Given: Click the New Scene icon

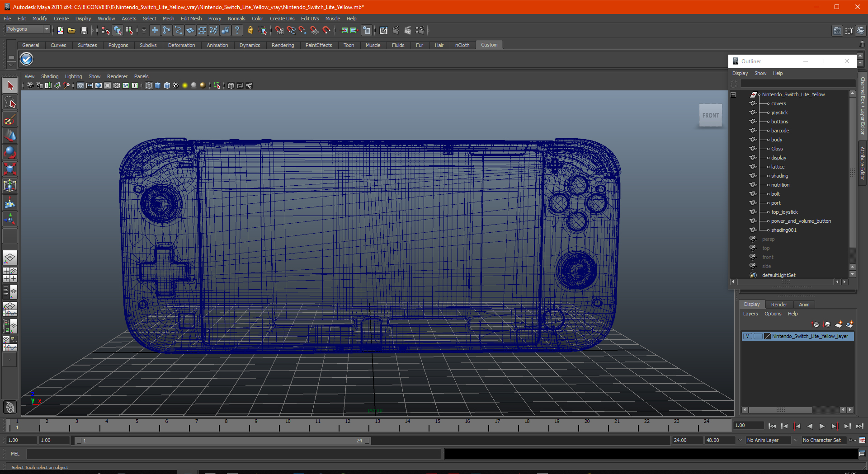Looking at the screenshot, I should pos(60,30).
